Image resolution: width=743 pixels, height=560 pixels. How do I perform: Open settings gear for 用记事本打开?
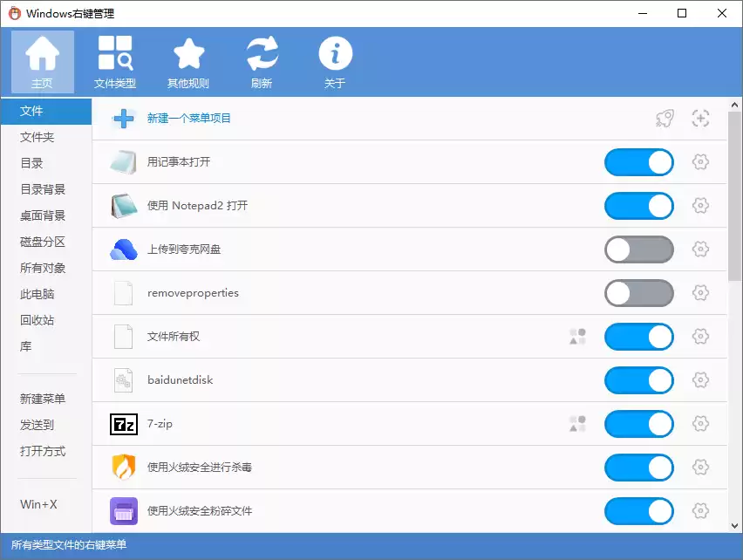click(700, 162)
